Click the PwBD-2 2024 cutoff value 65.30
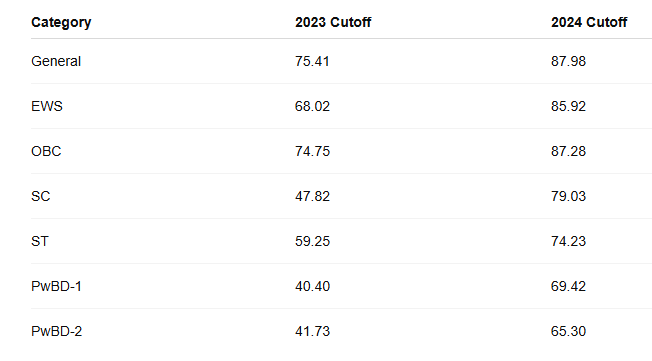The image size is (652, 361). [568, 331]
